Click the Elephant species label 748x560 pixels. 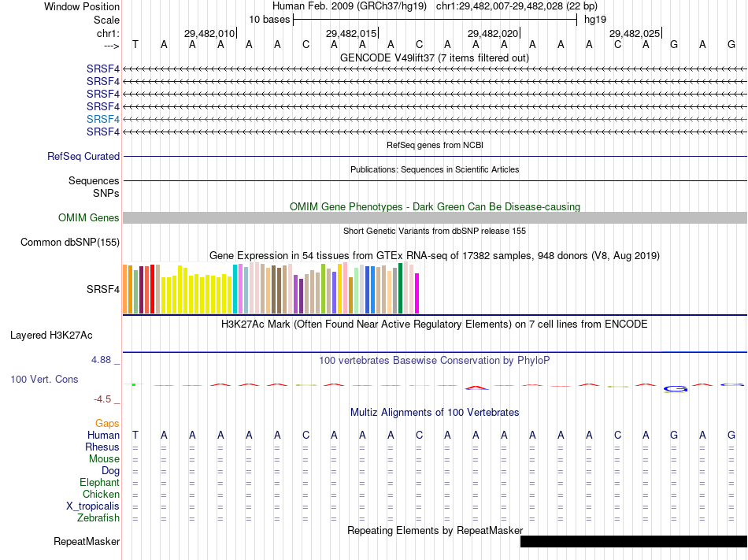[x=99, y=483]
